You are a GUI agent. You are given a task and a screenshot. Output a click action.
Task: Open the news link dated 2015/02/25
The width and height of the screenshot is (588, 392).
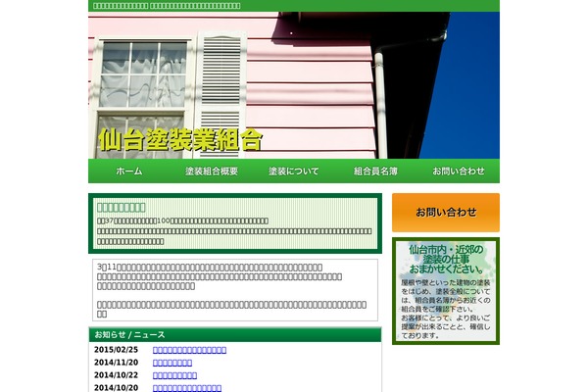pos(189,350)
